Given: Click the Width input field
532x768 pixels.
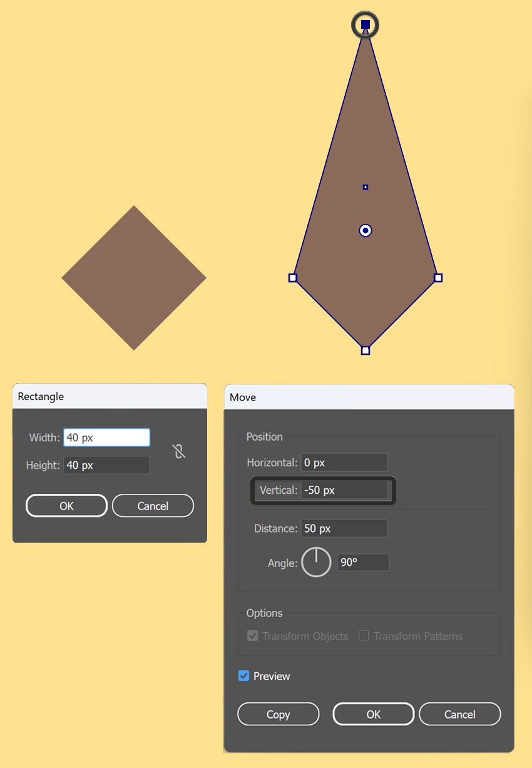Looking at the screenshot, I should [106, 438].
